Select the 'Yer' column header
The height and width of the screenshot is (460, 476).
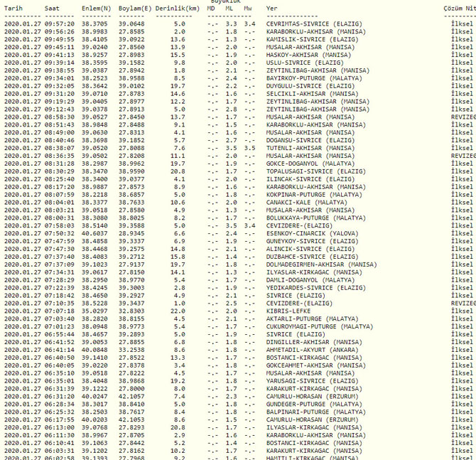[x=271, y=9]
